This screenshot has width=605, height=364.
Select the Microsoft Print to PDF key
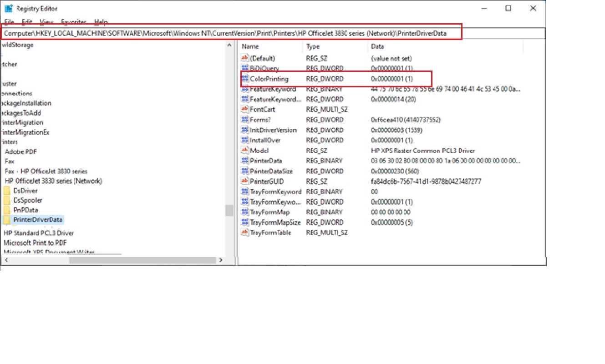coord(35,243)
